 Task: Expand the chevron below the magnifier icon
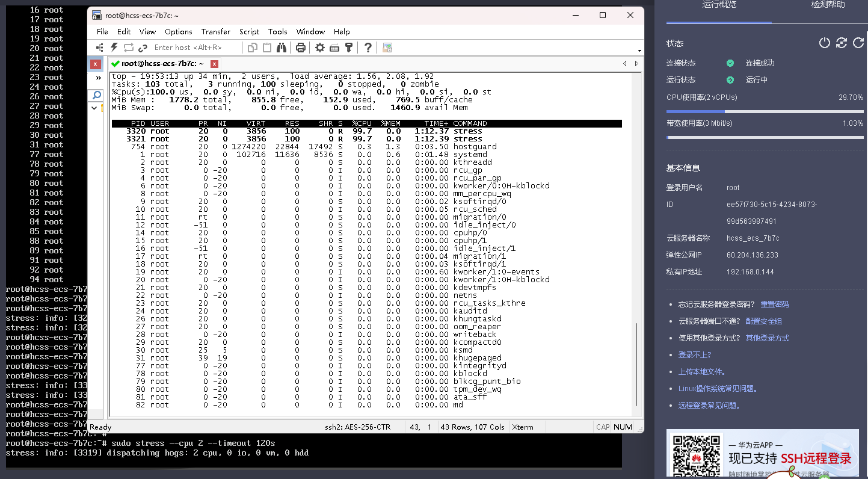coord(94,108)
